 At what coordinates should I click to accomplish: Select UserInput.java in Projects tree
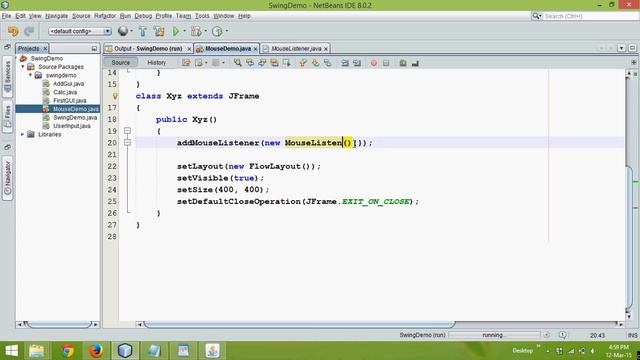coord(71,126)
